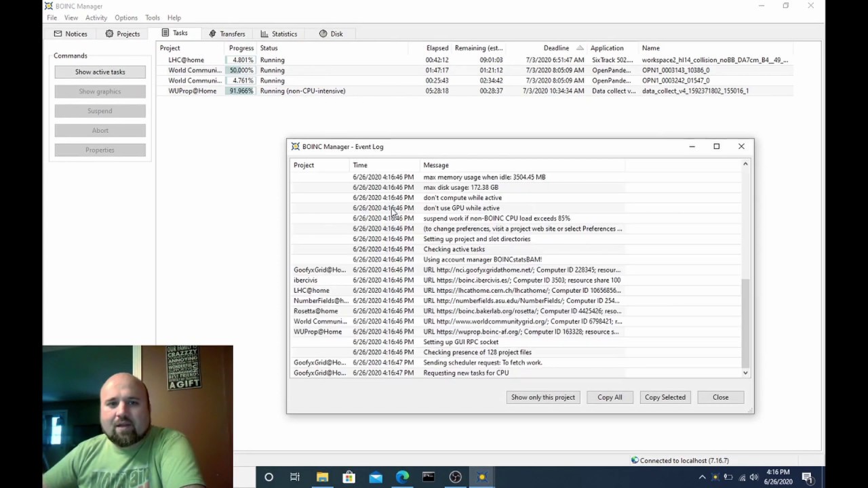Image resolution: width=868 pixels, height=488 pixels.
Task: Open the Options menu
Action: tap(126, 18)
